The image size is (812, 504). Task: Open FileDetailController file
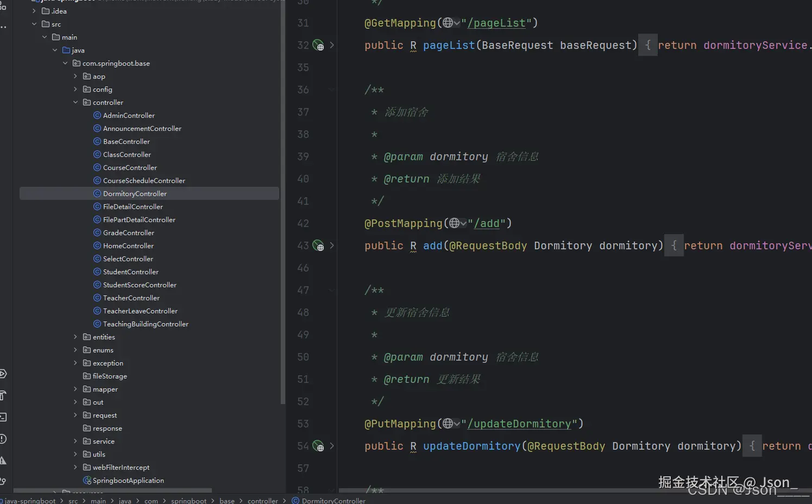(133, 206)
